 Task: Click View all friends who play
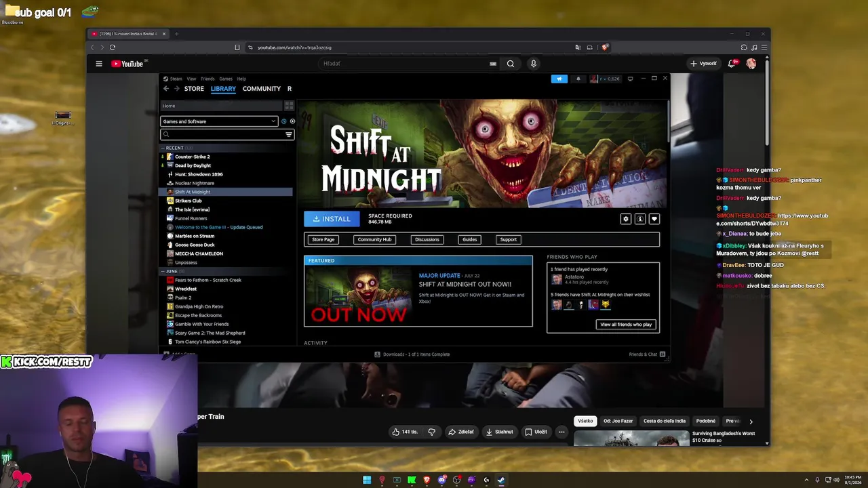(x=626, y=325)
